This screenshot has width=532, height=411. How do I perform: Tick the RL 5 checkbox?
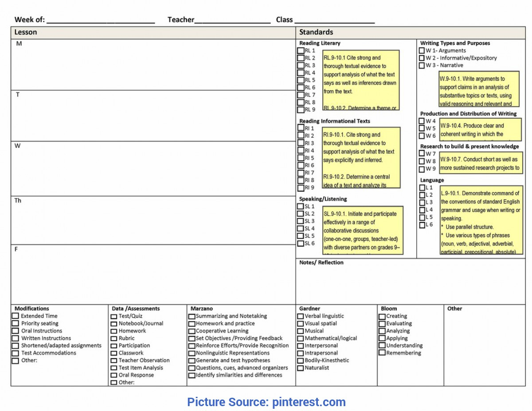tap(301, 80)
